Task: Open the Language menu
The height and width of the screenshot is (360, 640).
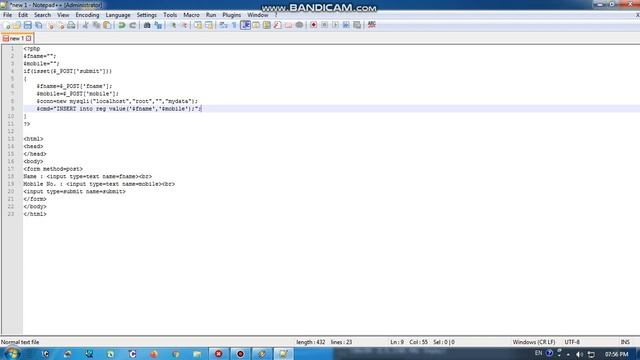Action: pos(118,15)
